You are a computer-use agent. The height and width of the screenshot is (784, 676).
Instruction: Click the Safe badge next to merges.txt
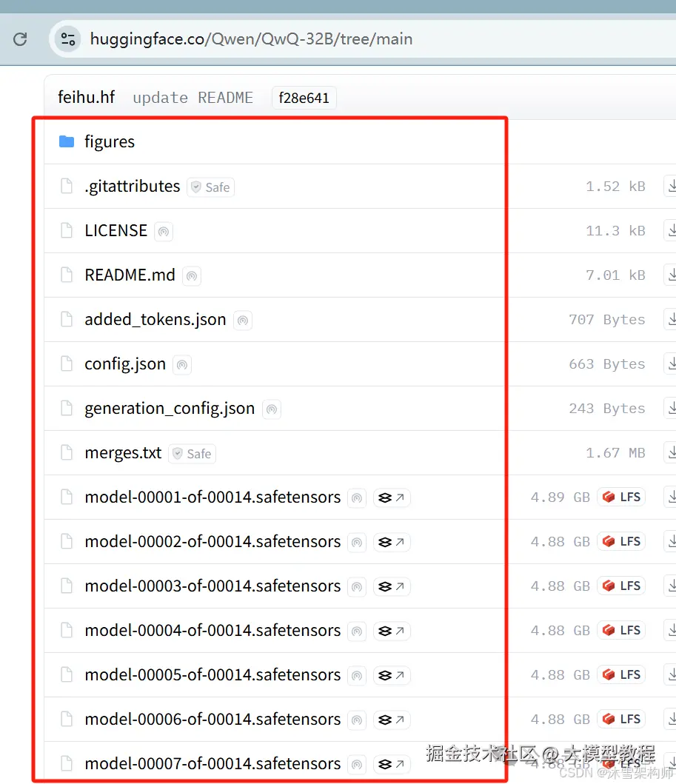point(192,454)
